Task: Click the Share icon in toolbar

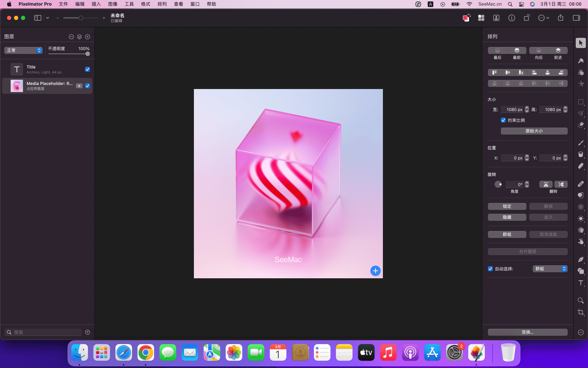Action: coord(561,18)
